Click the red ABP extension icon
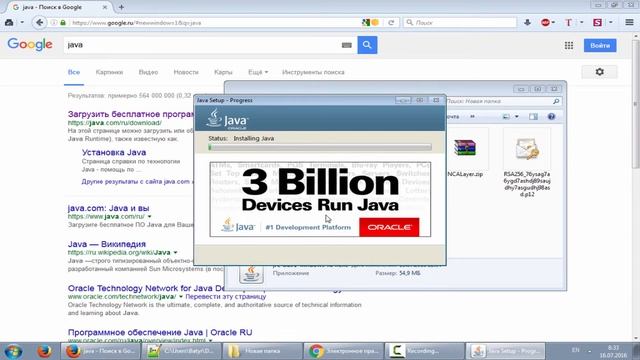The image size is (640, 360). click(x=545, y=22)
